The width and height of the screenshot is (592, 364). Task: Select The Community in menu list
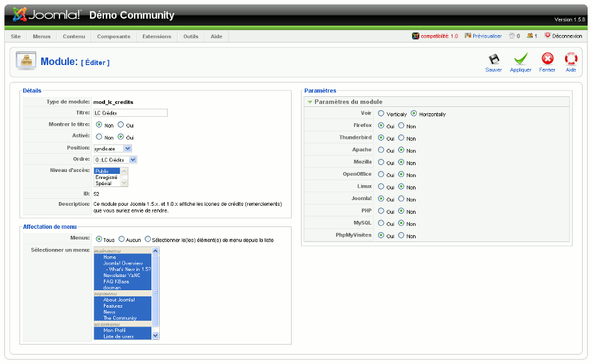[x=123, y=318]
